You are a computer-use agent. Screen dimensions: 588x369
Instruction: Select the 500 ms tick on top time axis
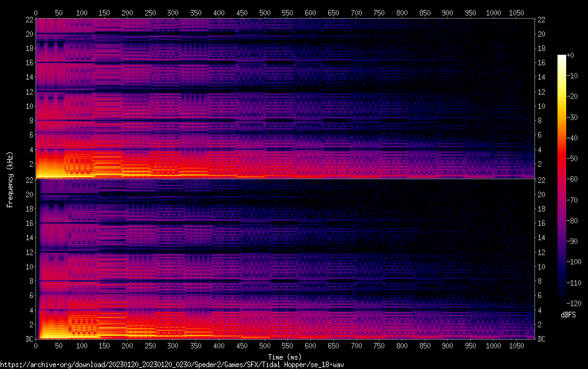pos(265,12)
